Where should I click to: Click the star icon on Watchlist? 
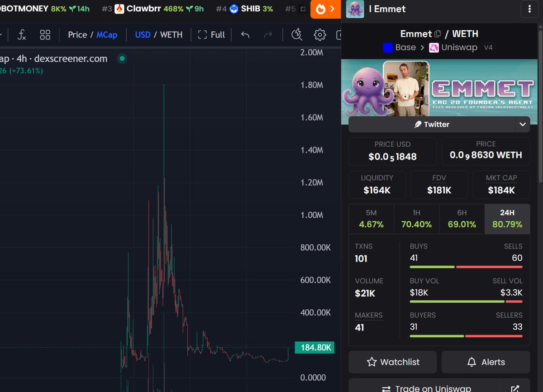pyautogui.click(x=372, y=362)
